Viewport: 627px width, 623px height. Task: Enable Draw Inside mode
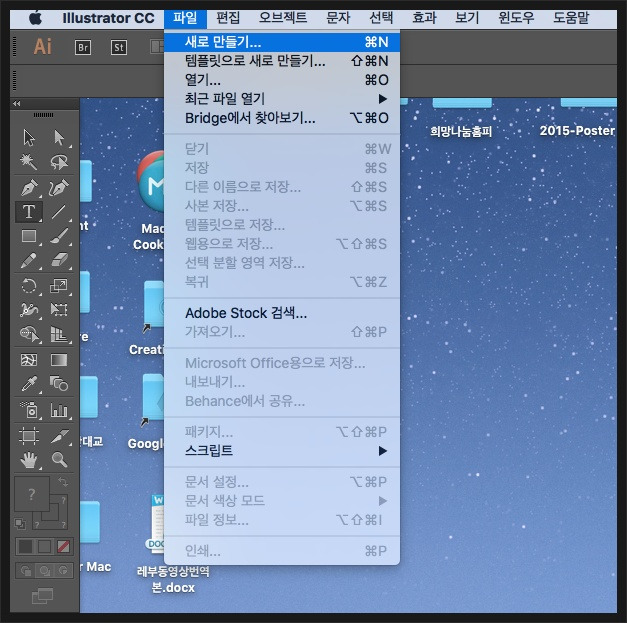point(63,571)
